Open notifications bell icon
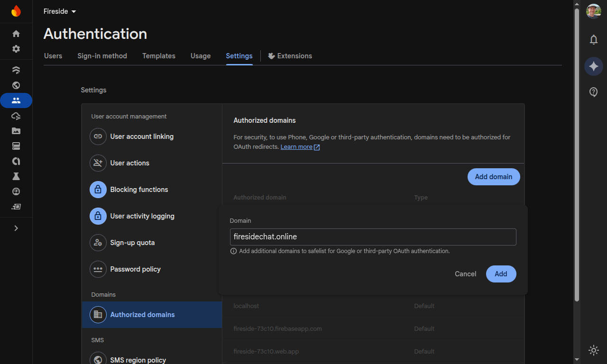 tap(593, 40)
